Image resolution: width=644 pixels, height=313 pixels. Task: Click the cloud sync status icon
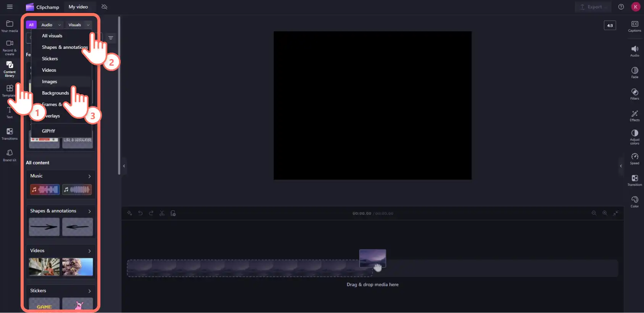point(104,7)
